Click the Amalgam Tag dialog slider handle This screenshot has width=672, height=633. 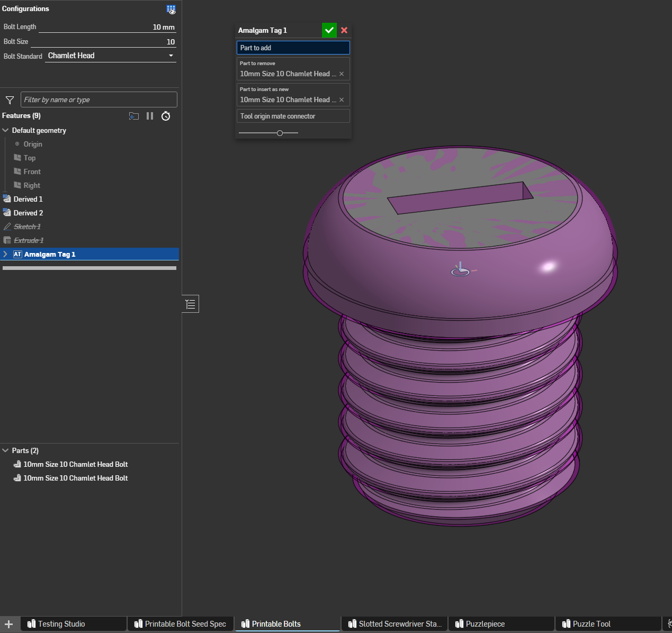[x=280, y=133]
